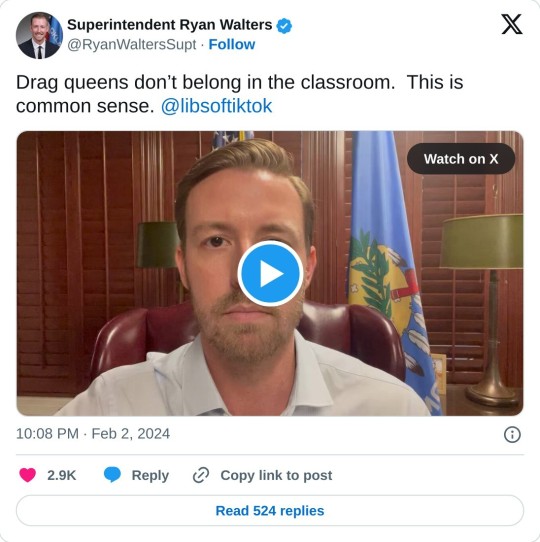Click the reply speech bubble icon

(x=112, y=475)
